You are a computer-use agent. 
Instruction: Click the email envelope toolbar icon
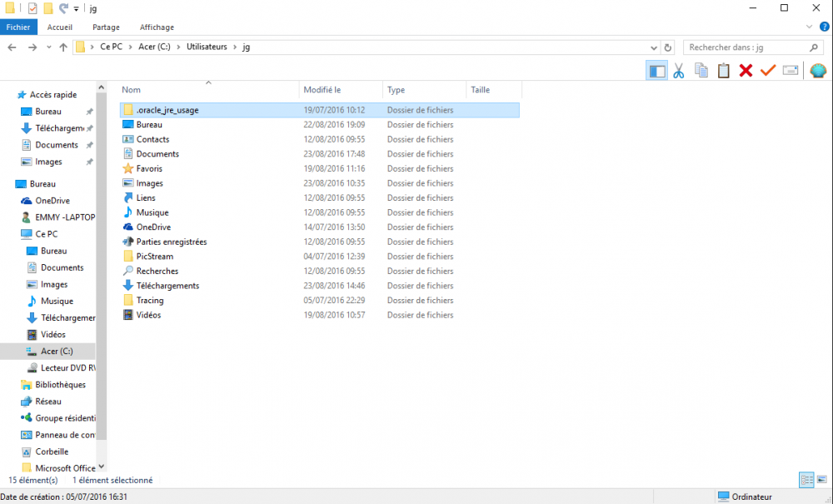(790, 71)
